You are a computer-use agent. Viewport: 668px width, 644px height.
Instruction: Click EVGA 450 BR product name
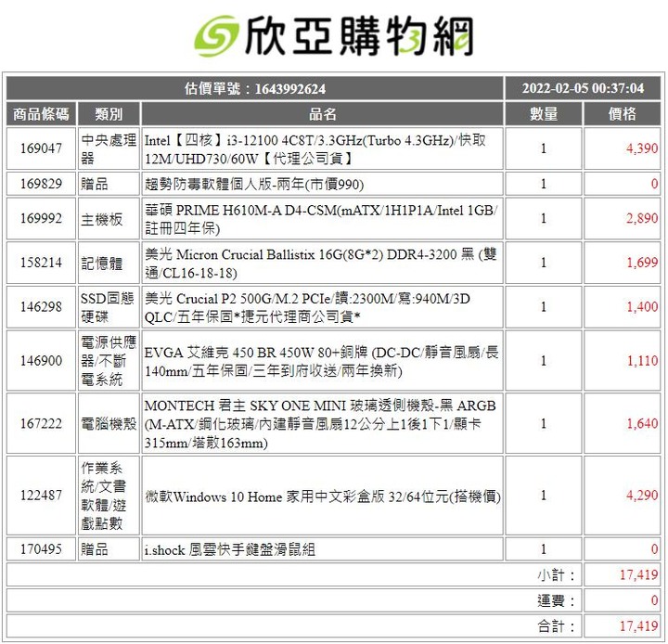tap(323, 361)
